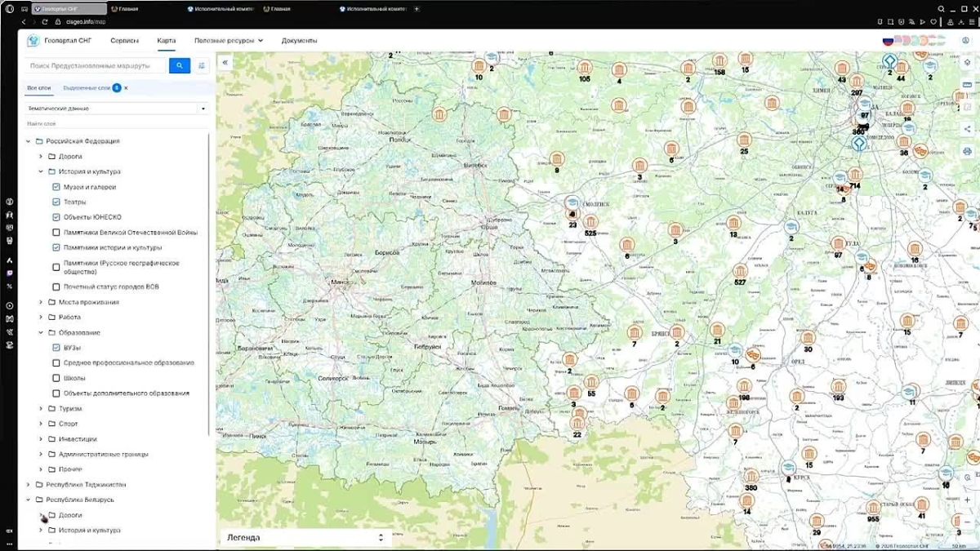980x551 pixels.
Task: Enable Памятники Великой Отечественной Войны layer
Action: tap(56, 233)
